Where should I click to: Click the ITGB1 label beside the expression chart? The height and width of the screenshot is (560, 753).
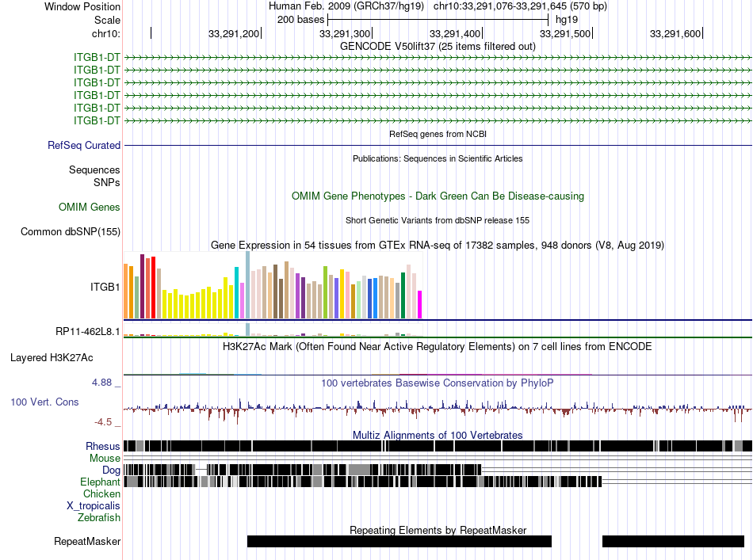[x=105, y=287]
